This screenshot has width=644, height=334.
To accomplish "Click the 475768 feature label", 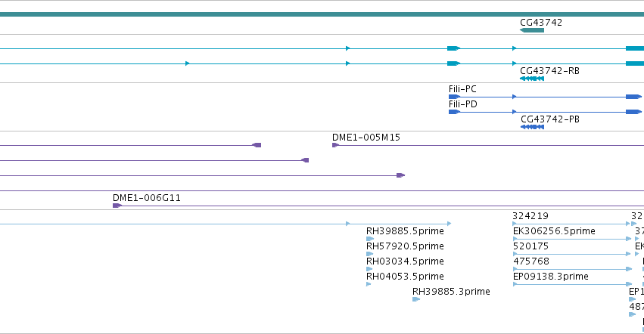I will tap(531, 261).
